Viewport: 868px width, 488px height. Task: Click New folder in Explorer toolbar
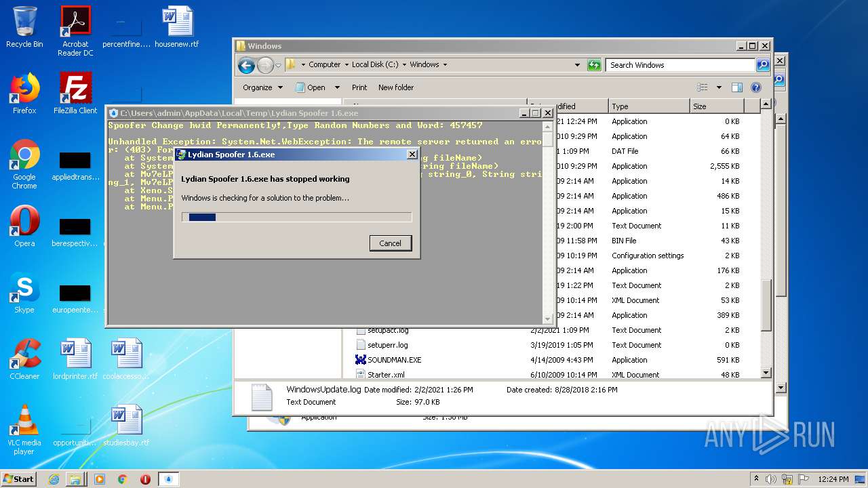tap(396, 87)
